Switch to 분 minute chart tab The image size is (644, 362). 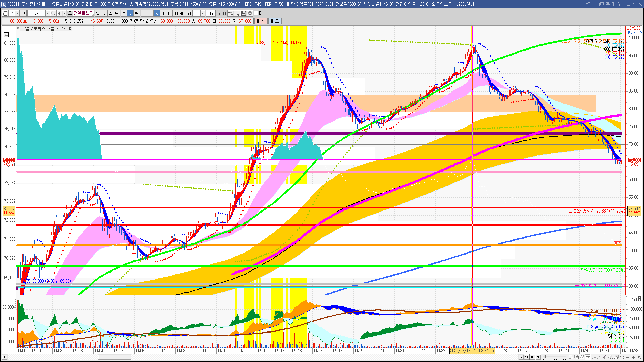124,13
